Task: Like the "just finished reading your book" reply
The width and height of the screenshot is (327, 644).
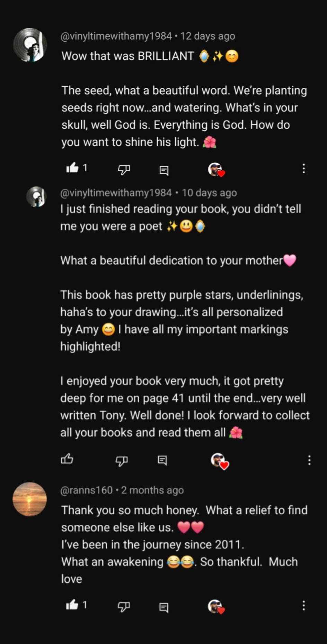Action: click(67, 459)
